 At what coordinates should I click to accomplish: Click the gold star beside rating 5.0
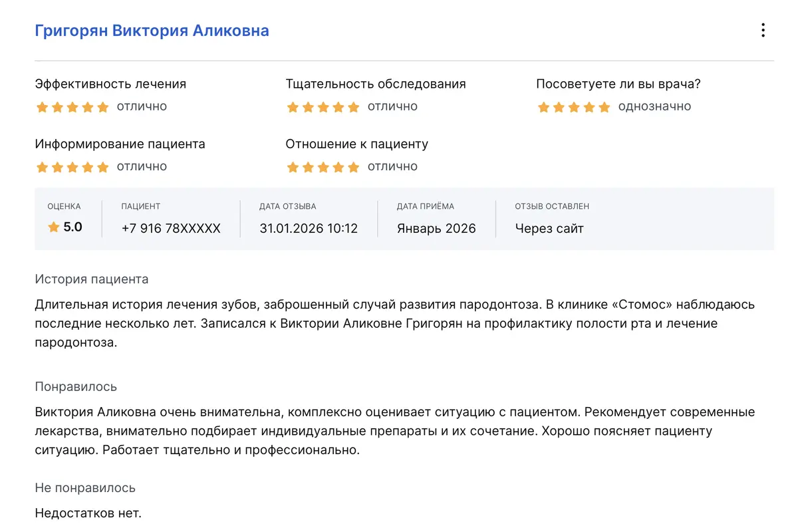(x=54, y=227)
